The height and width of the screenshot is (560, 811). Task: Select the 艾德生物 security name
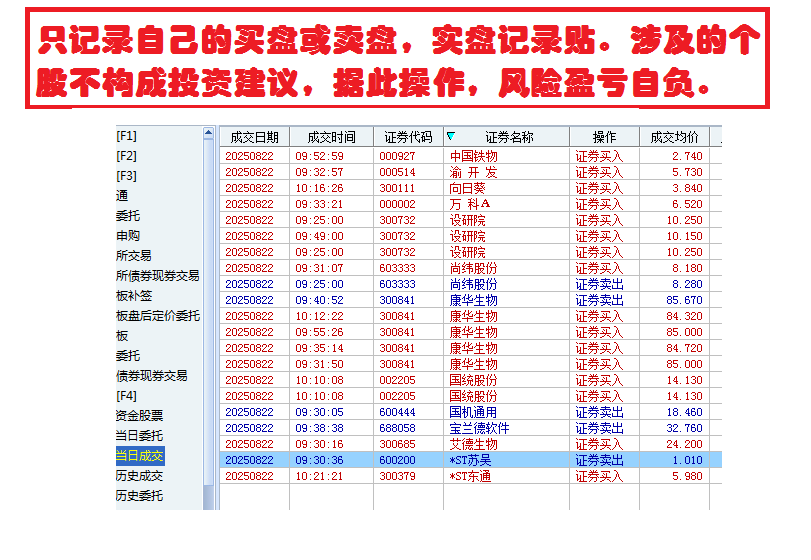pyautogui.click(x=473, y=445)
